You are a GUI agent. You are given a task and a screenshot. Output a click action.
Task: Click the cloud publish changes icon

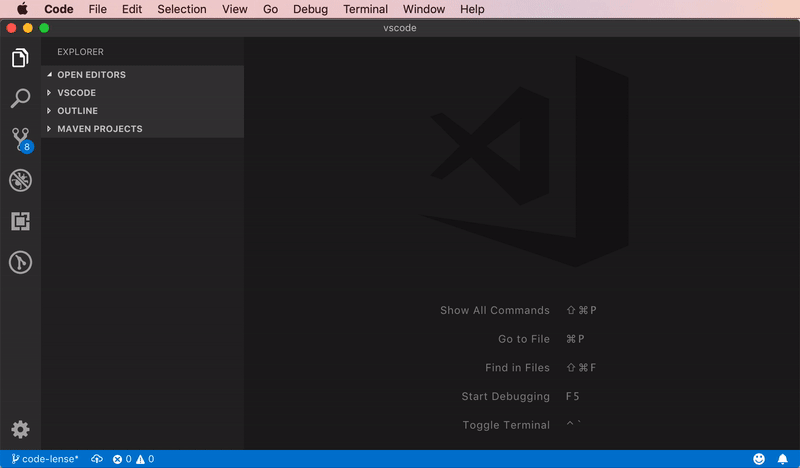click(96, 459)
